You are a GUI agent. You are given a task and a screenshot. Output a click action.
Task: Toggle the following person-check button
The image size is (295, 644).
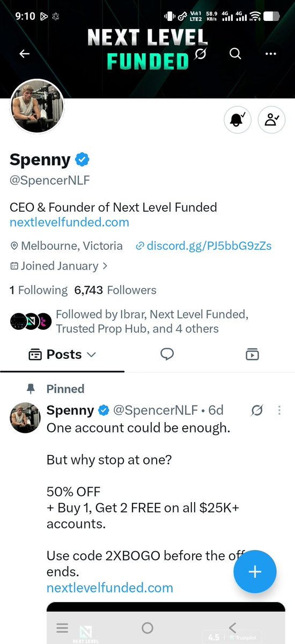click(271, 120)
